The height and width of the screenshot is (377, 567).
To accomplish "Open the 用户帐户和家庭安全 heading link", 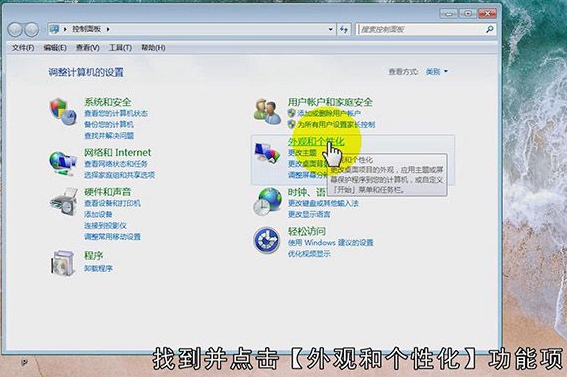I will point(330,102).
